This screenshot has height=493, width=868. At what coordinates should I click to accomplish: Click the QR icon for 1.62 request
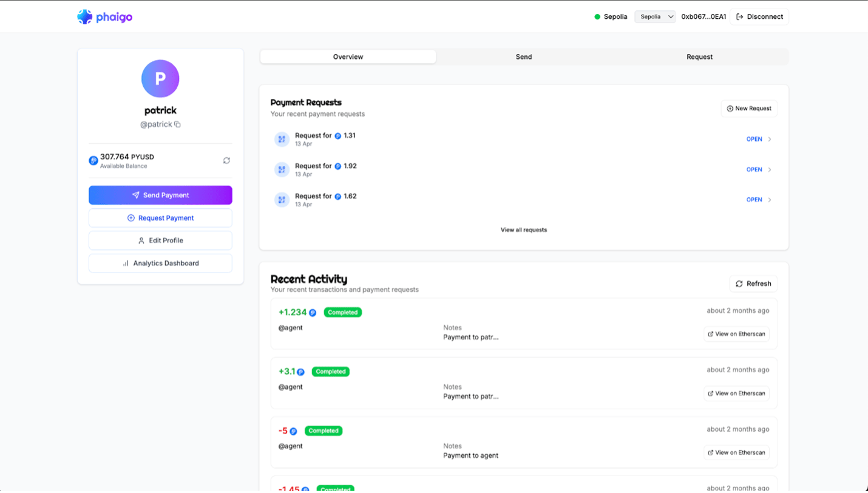click(x=282, y=200)
